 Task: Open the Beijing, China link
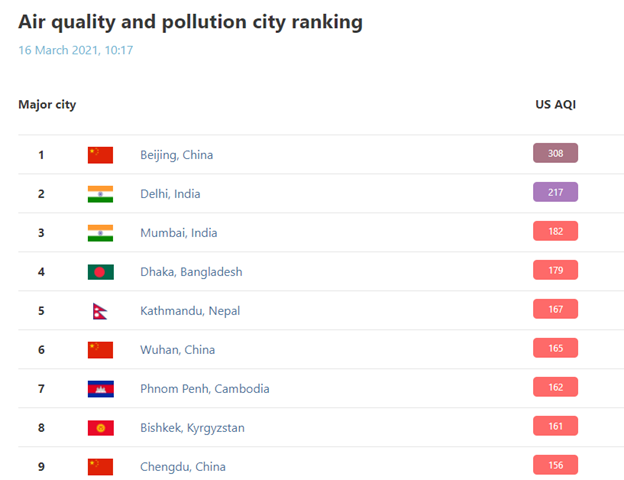[176, 155]
